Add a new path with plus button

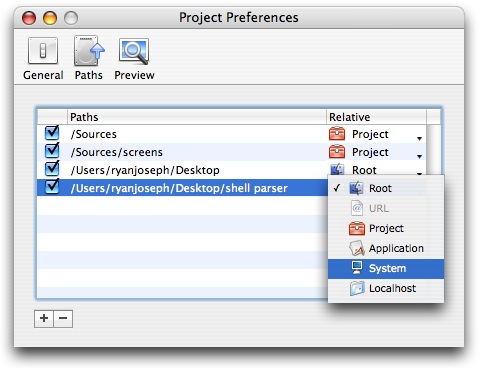[x=44, y=318]
